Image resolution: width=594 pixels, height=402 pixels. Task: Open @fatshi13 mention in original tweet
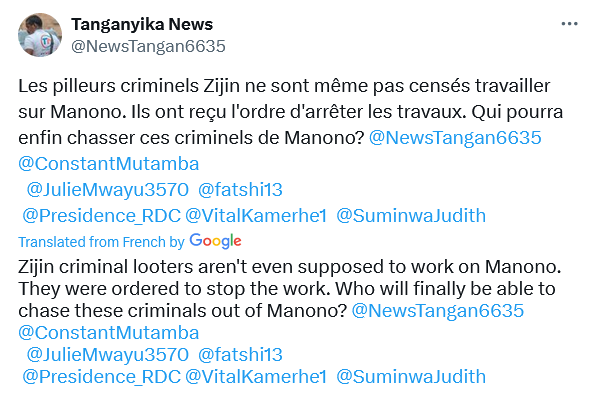tap(240, 189)
